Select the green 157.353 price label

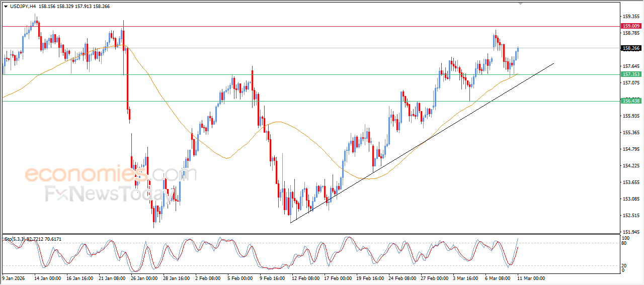click(x=631, y=74)
